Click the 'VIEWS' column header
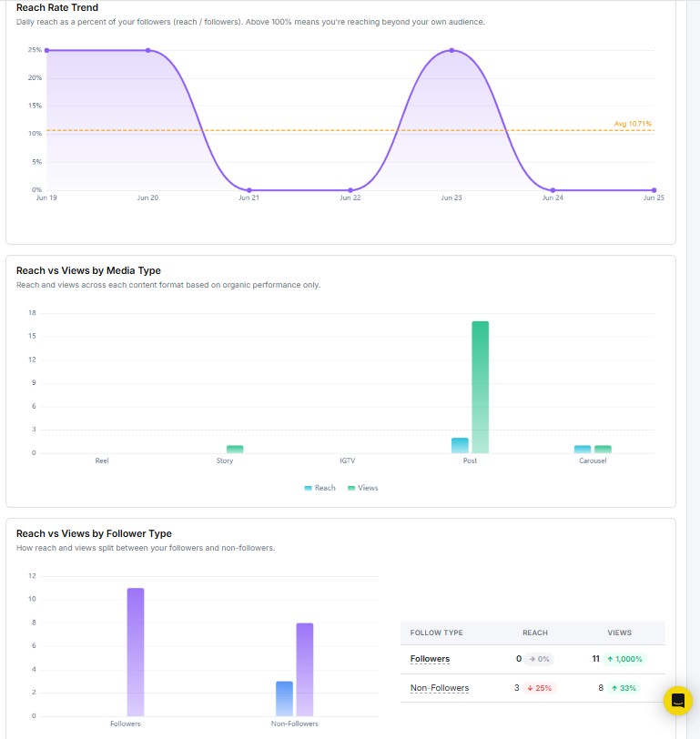Image resolution: width=700 pixels, height=739 pixels. (619, 633)
